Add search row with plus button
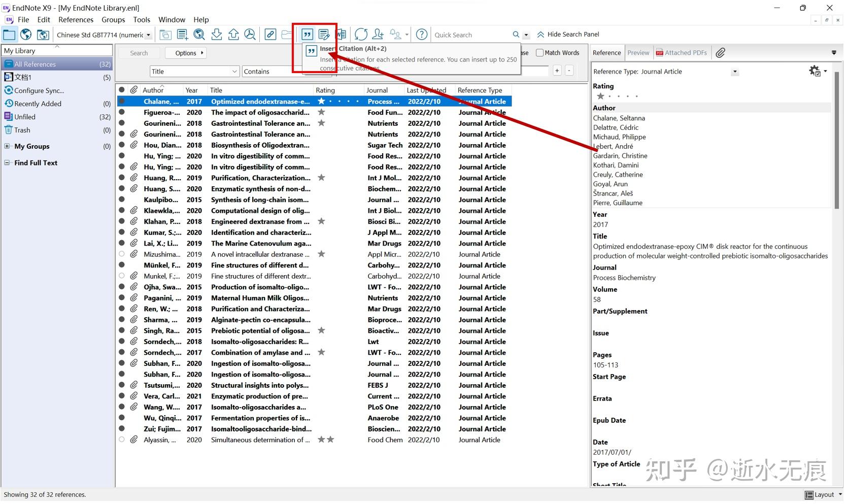 tap(557, 71)
